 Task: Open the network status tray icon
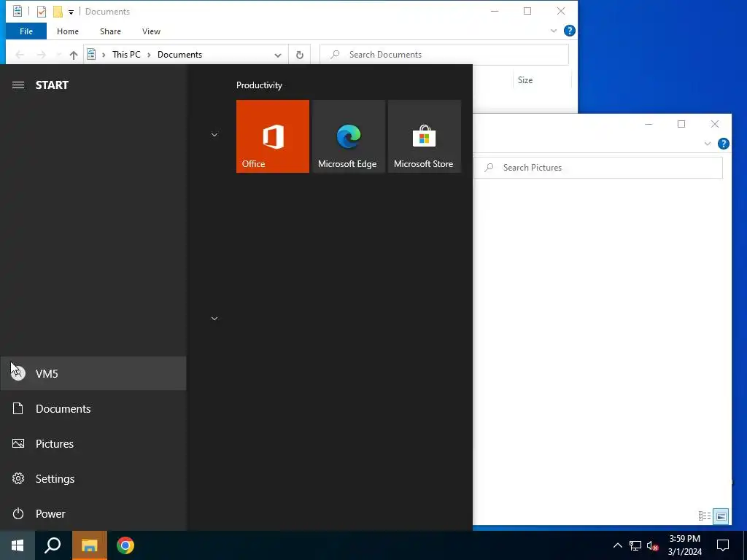635,545
